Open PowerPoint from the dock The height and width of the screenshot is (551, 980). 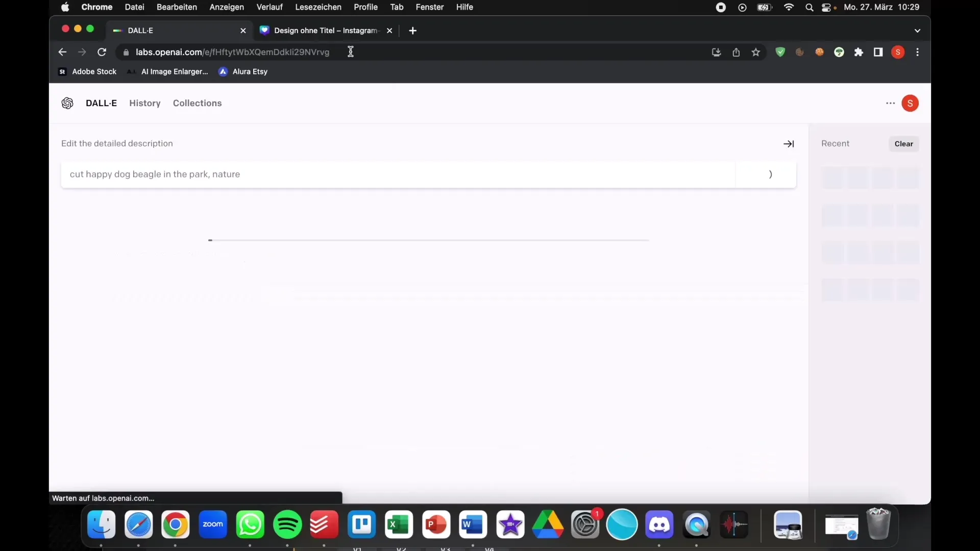[x=436, y=524]
